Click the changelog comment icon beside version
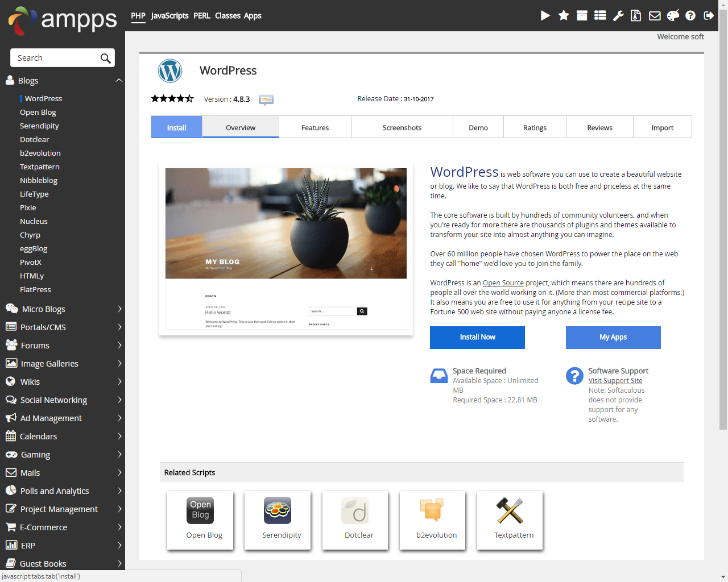Screen dimensions: 728x582 click(x=266, y=99)
